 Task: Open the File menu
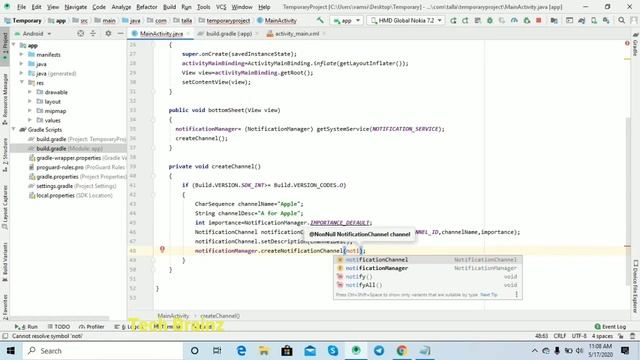[21, 7]
